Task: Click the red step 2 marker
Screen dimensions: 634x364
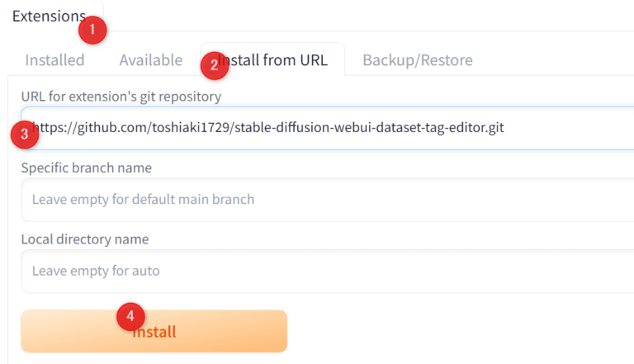Action: pos(214,65)
